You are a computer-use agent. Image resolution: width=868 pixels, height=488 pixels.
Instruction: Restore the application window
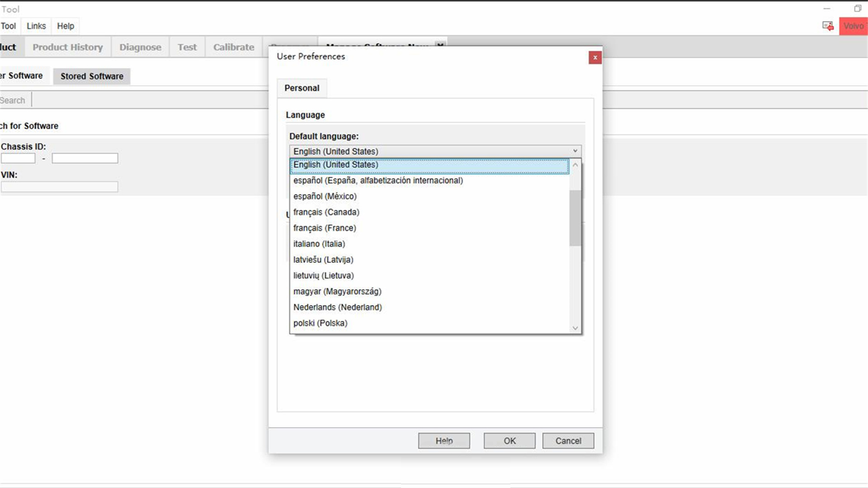coord(857,9)
